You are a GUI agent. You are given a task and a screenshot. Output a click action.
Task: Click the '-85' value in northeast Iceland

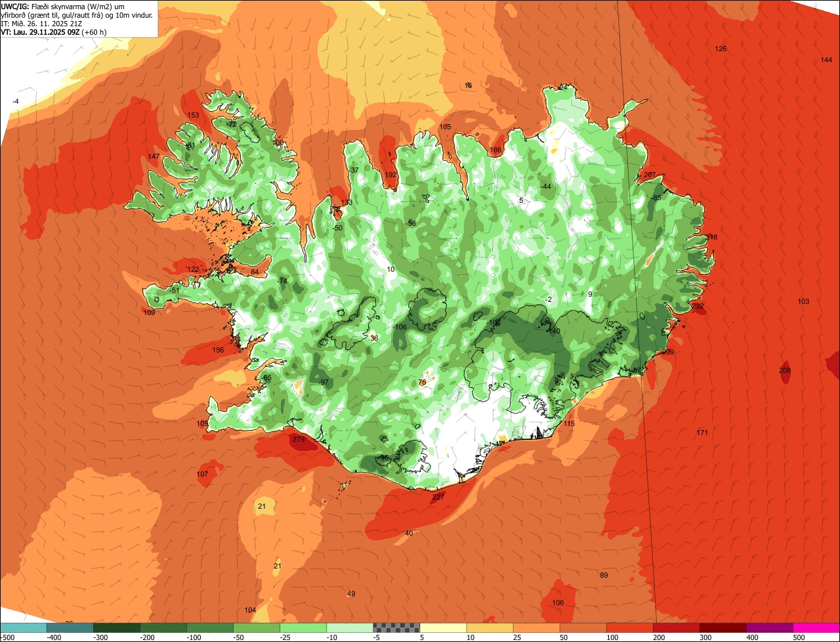tap(656, 198)
